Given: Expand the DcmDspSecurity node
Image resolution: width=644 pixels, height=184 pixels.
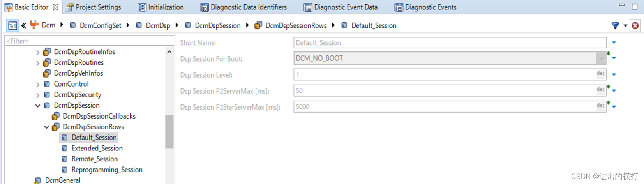Looking at the screenshot, I should 38,95.
